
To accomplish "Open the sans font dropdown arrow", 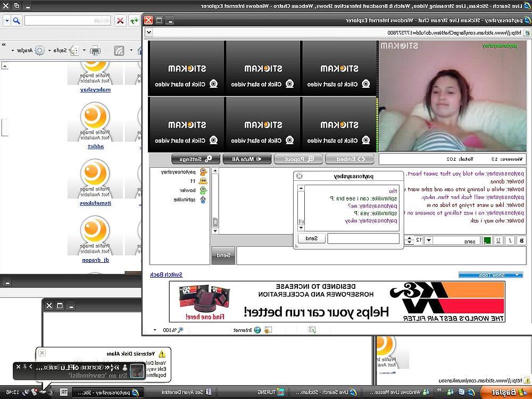I will [x=429, y=240].
